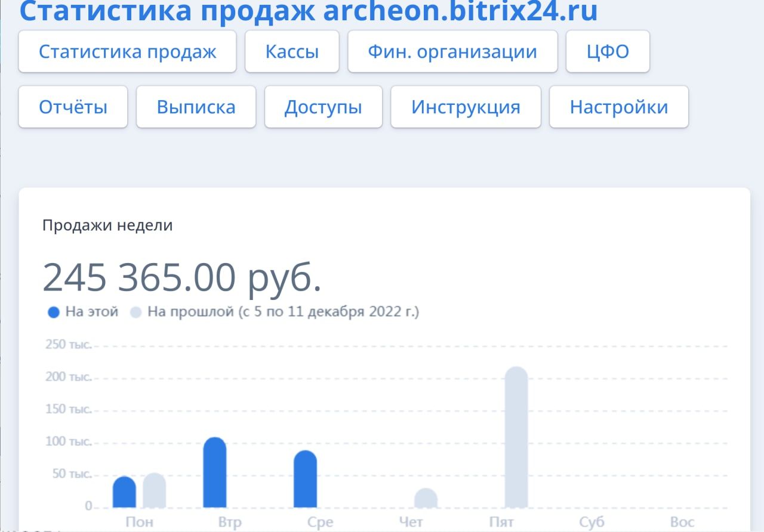Click the Пон day label
The height and width of the screenshot is (532, 764).
(x=140, y=522)
